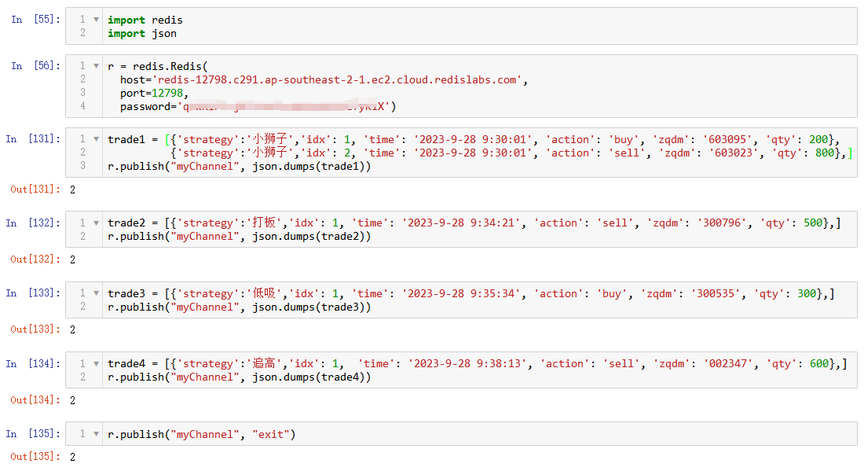Collapse fold arrow in trade3 cell 133
868x471 pixels.
(96, 293)
